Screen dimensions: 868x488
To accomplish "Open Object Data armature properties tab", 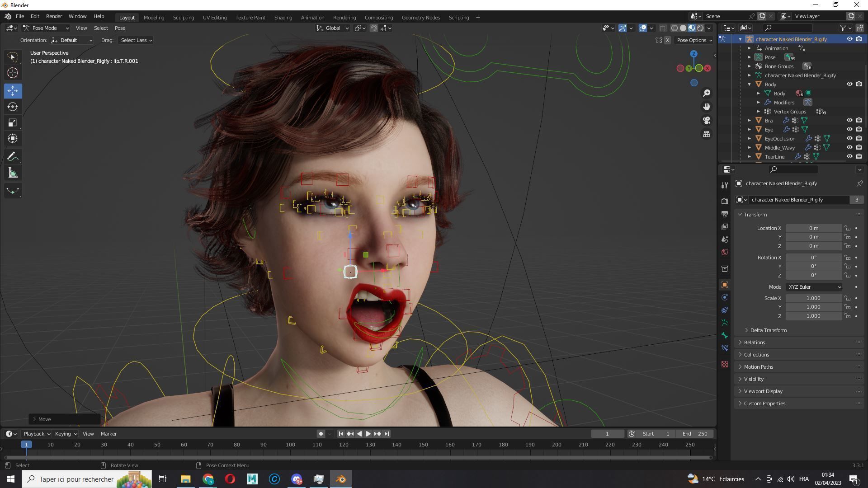I will tap(725, 323).
